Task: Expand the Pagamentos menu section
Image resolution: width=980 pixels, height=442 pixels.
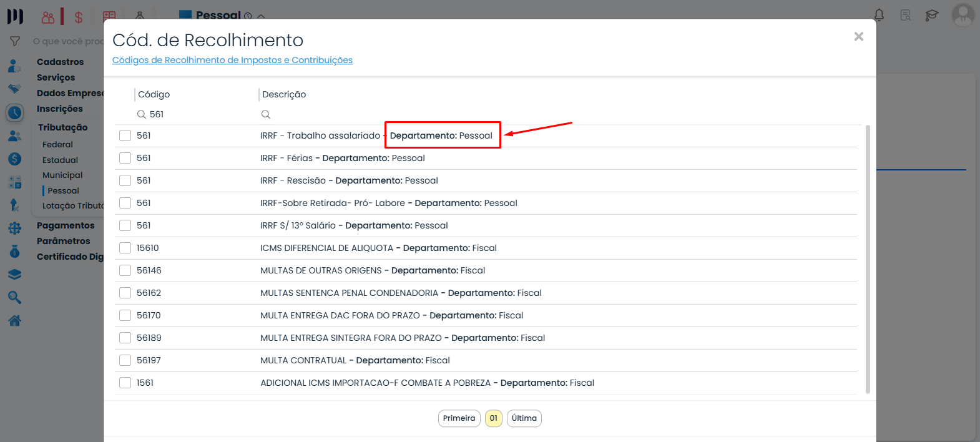Action: [66, 225]
